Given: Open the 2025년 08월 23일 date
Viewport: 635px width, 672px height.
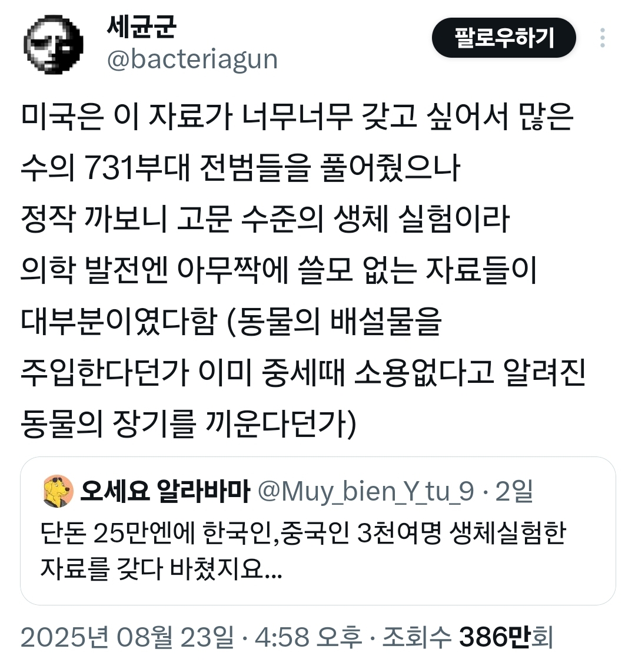Looking at the screenshot, I should 127,637.
